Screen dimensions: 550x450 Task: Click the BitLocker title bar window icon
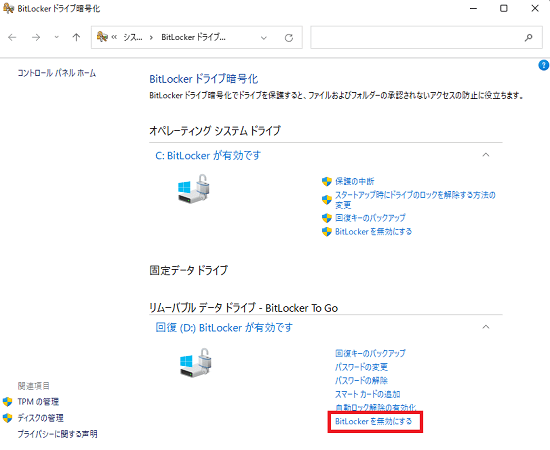8,8
